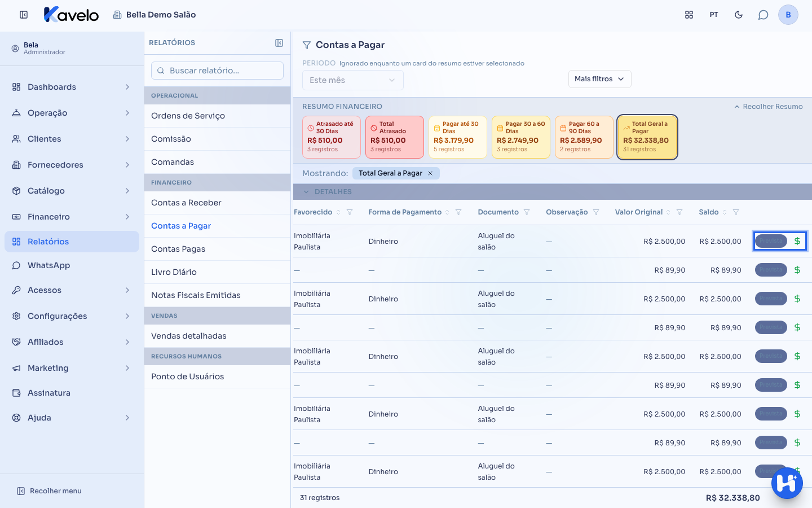The image size is (812, 508).
Task: Click the filter icon in the Observação column
Action: [x=596, y=212]
